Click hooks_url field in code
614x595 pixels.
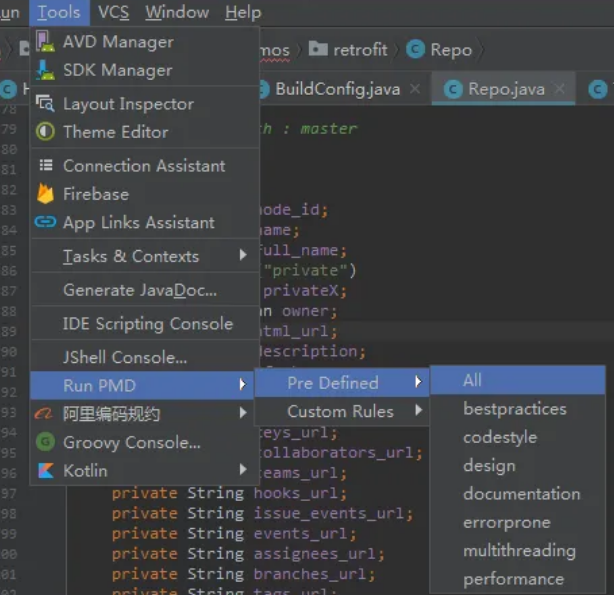click(x=296, y=493)
